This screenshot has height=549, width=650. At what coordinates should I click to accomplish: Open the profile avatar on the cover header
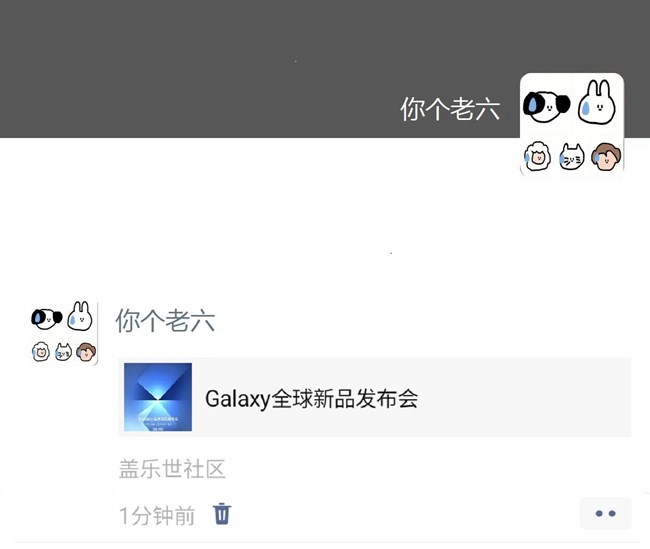[x=572, y=124]
